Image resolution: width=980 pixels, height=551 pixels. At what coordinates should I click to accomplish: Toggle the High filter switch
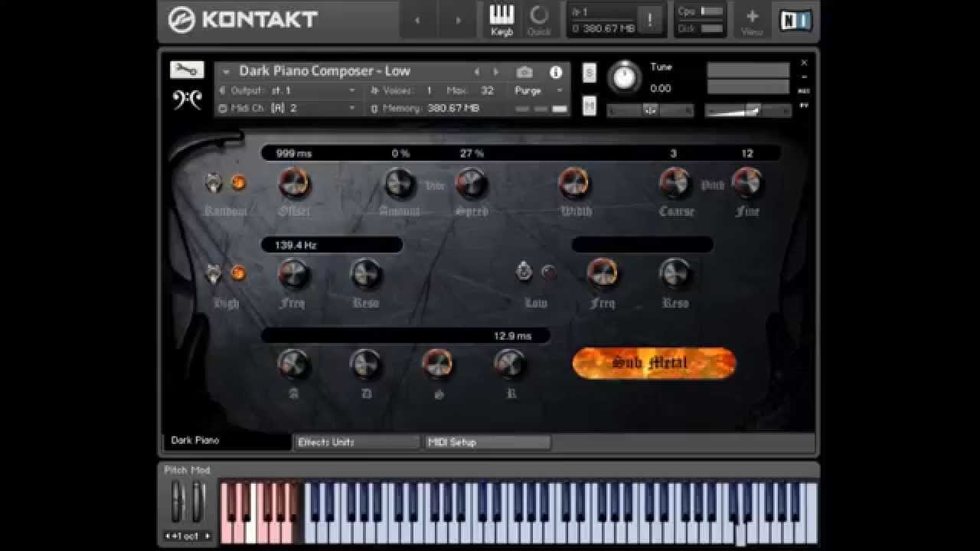[214, 273]
